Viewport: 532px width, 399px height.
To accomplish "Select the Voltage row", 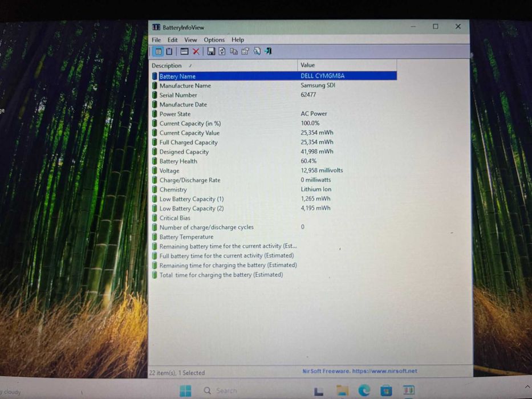I will [274, 170].
